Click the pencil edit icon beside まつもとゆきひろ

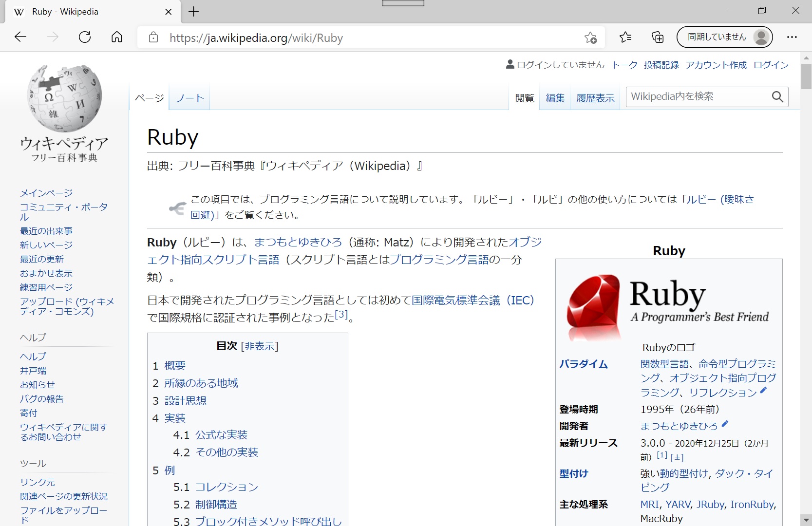[x=725, y=424]
